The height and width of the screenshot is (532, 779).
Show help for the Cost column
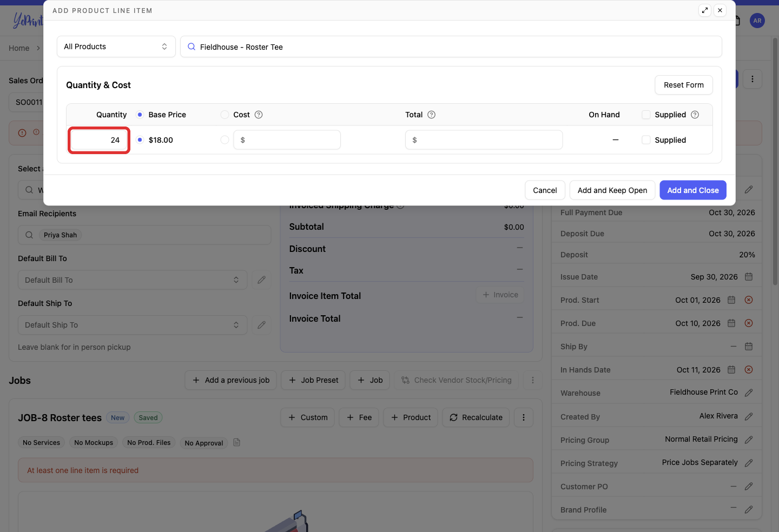pos(259,115)
